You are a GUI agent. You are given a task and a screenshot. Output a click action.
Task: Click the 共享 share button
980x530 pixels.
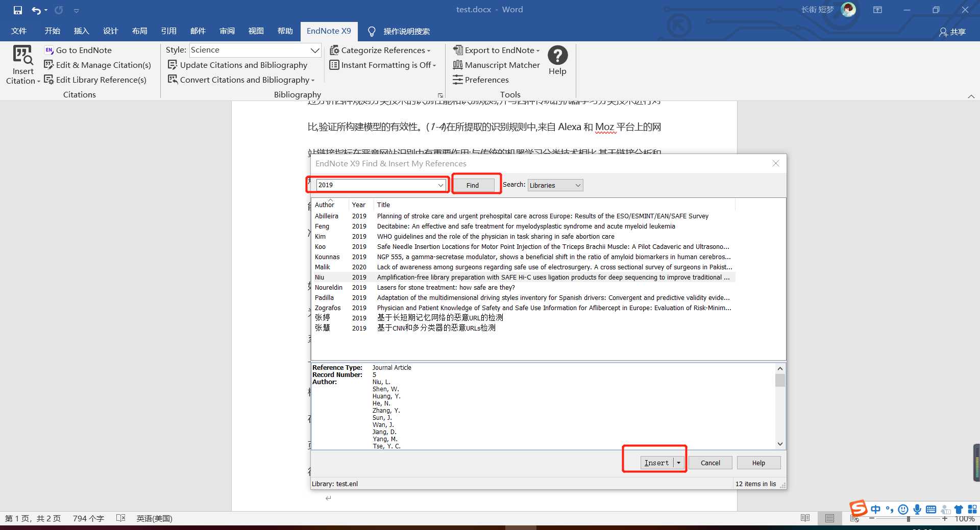952,32
